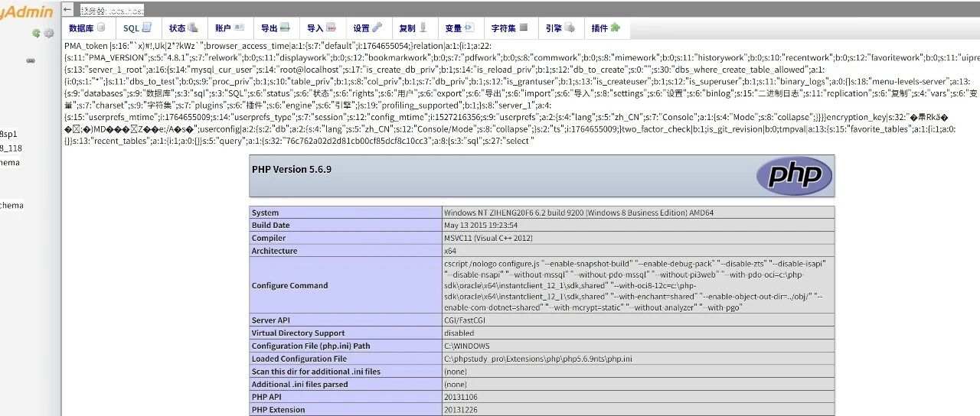
Task: Select the 设置 (Settings) tab
Action: pos(367,28)
